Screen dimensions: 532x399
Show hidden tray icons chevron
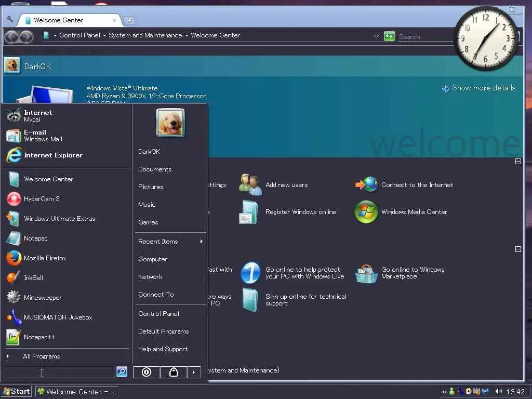(444, 392)
